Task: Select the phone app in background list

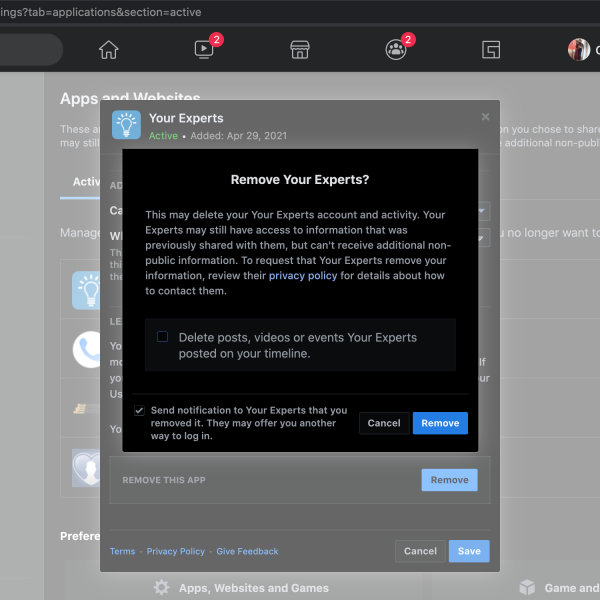Action: coord(87,349)
